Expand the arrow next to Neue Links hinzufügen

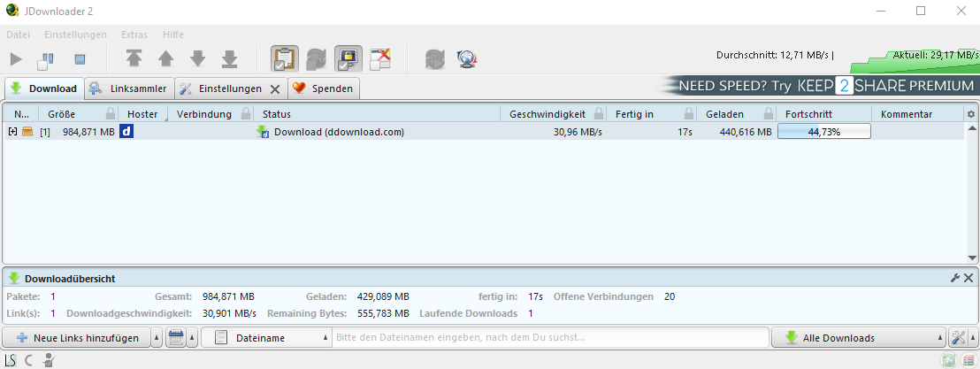157,338
